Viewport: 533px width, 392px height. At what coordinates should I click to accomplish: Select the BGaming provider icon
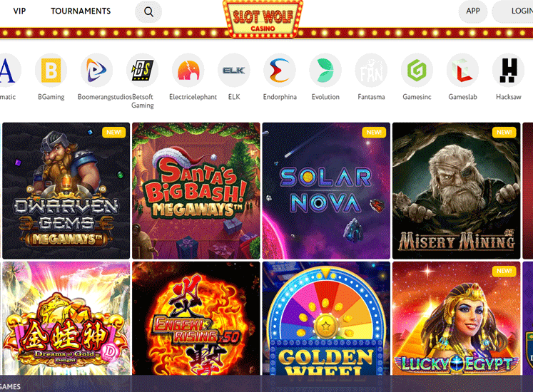[x=51, y=71]
